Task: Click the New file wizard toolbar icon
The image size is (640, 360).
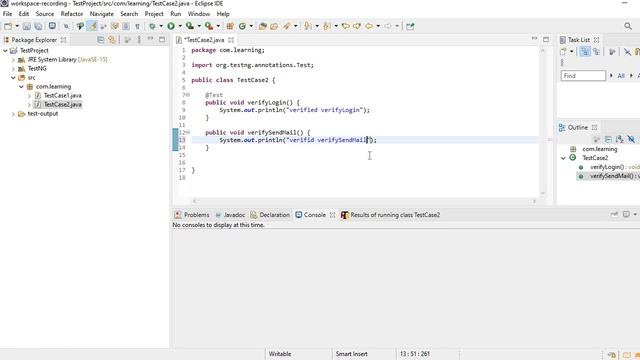Action: 8,26
